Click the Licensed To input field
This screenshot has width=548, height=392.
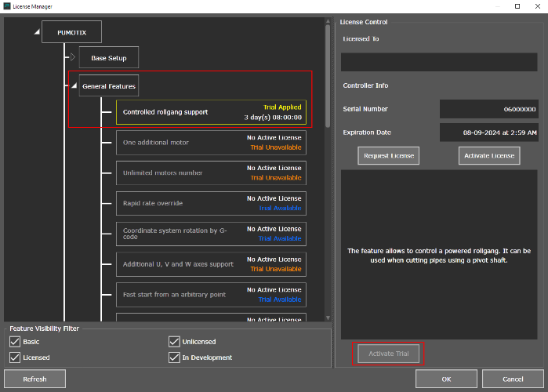(438, 62)
